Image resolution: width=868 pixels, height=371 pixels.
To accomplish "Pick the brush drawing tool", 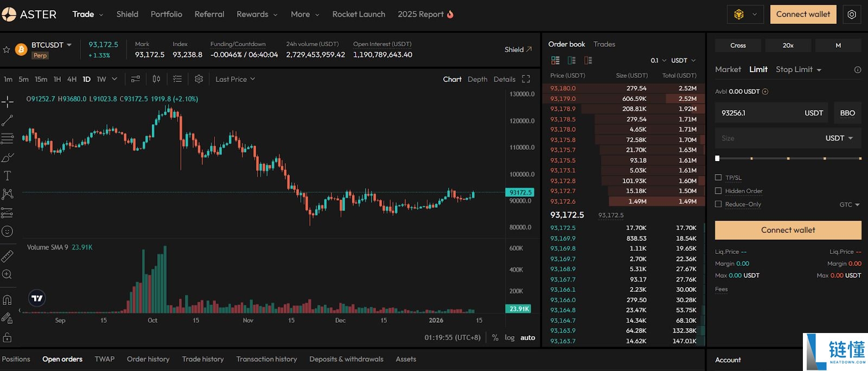I will coord(8,157).
